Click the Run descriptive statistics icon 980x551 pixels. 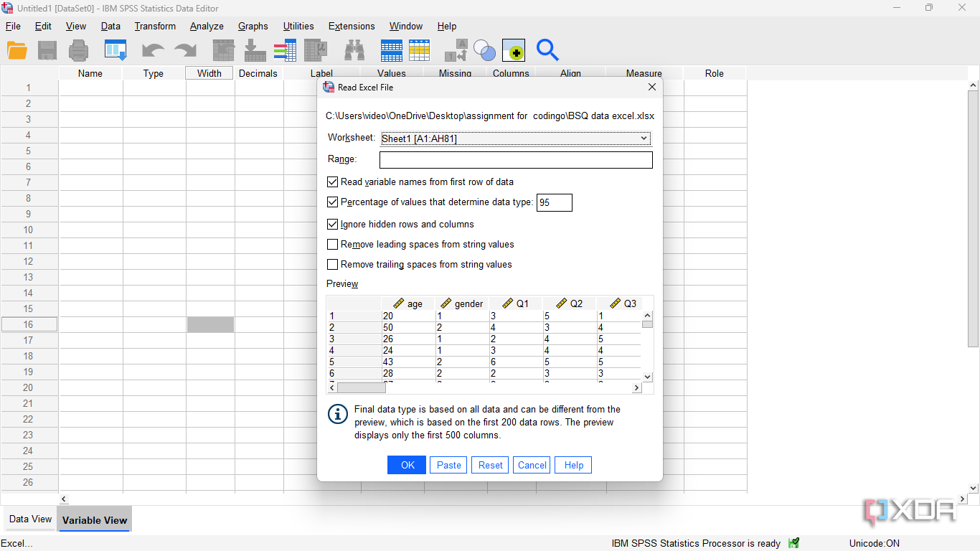pyautogui.click(x=316, y=50)
